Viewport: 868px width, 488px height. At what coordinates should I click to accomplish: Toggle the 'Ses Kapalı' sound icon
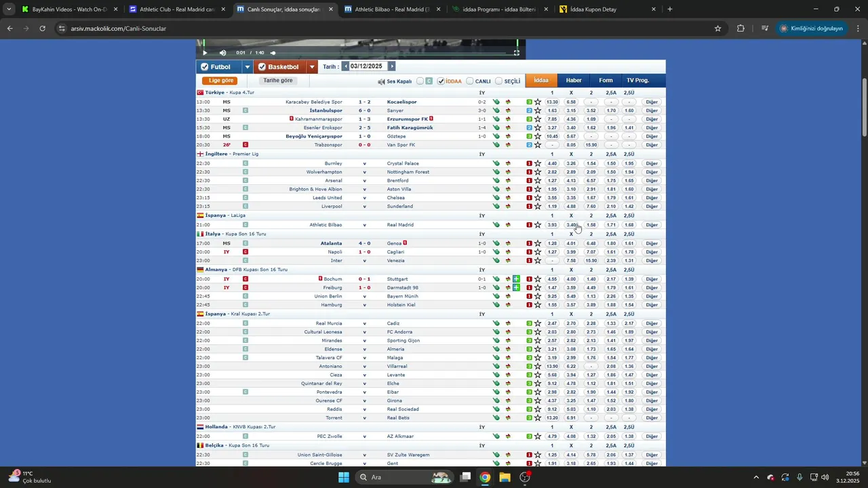click(x=381, y=81)
